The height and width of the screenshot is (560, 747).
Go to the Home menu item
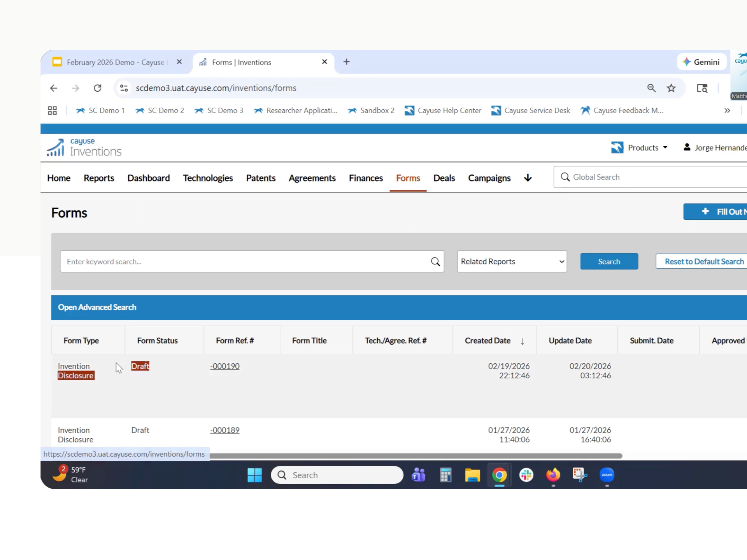(59, 178)
